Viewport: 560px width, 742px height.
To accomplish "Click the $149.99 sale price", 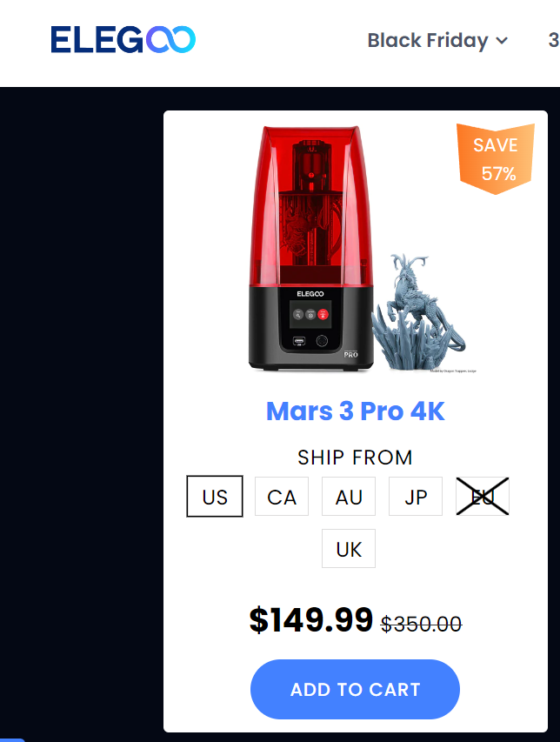I will point(311,619).
